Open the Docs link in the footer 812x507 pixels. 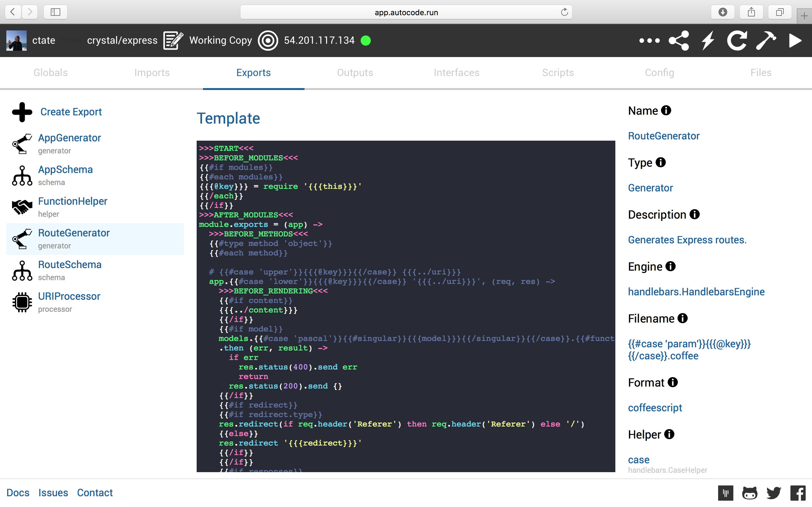point(18,492)
